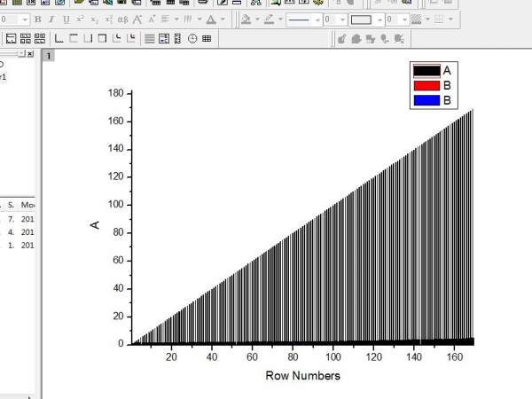Select the layer 1 tab marker
The image size is (532, 399).
coord(49,56)
